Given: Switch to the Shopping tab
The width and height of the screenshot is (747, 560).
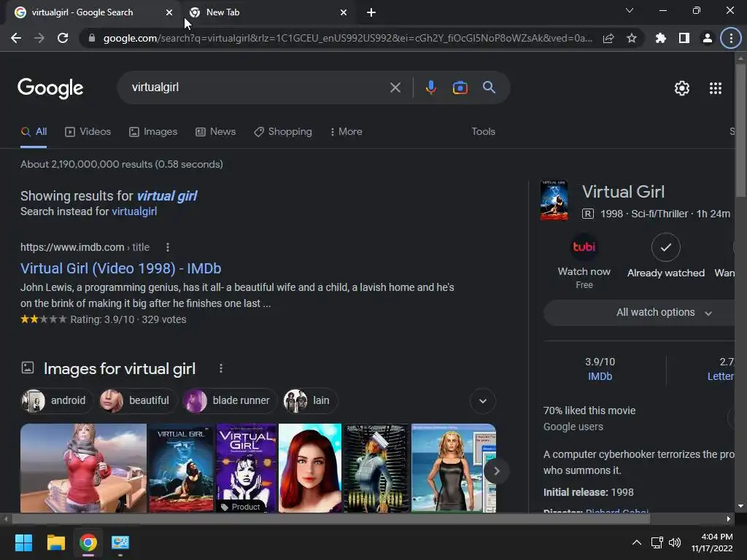Looking at the screenshot, I should (283, 131).
